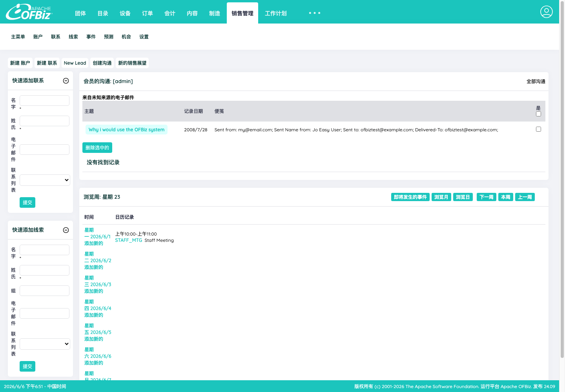Image resolution: width=565 pixels, height=392 pixels.
Task: Open the 工作计划 application tab
Action: (276, 13)
